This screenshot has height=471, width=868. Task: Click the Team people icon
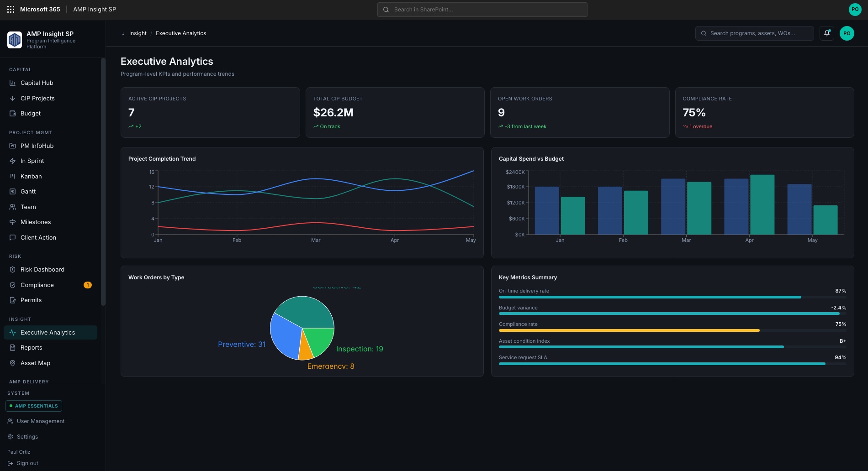coord(12,207)
